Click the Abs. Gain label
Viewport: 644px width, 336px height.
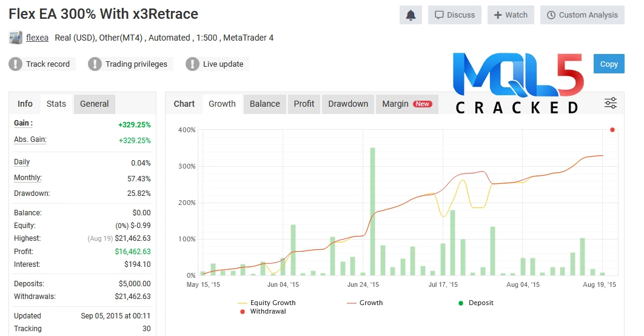coord(30,139)
